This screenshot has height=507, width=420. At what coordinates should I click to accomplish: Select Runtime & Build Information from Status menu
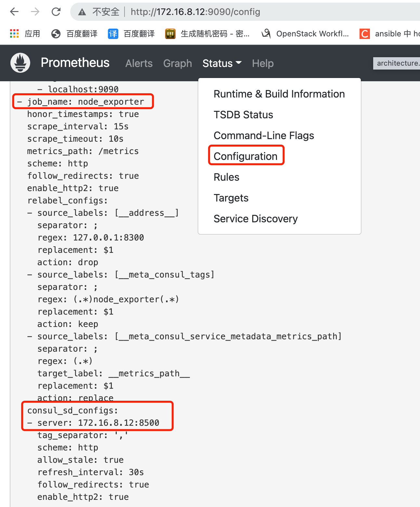279,94
